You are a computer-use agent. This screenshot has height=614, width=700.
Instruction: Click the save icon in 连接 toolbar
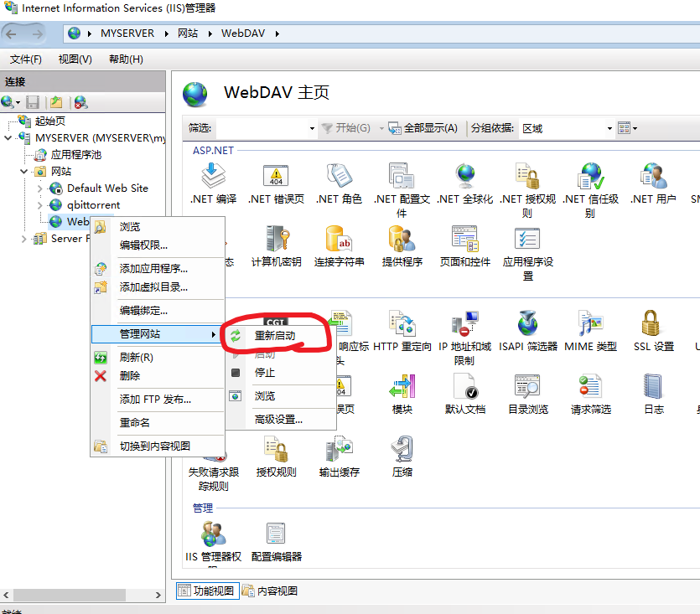point(33,103)
